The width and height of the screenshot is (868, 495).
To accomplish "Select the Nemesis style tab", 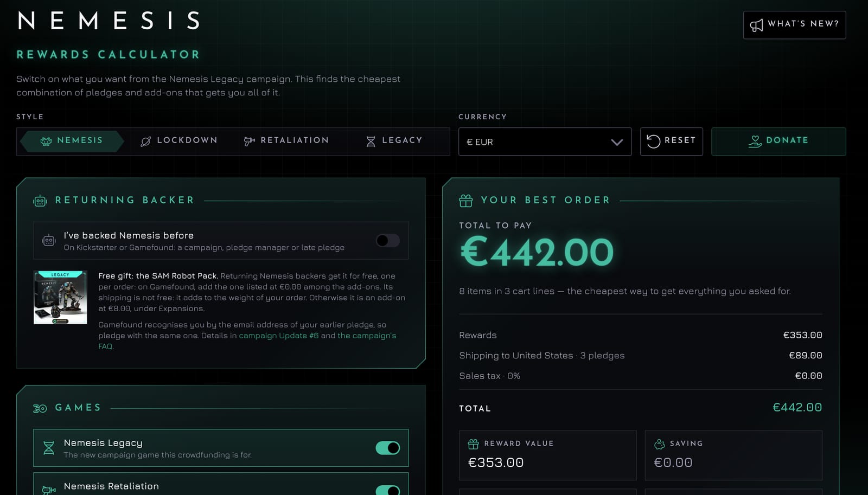I will pos(72,141).
